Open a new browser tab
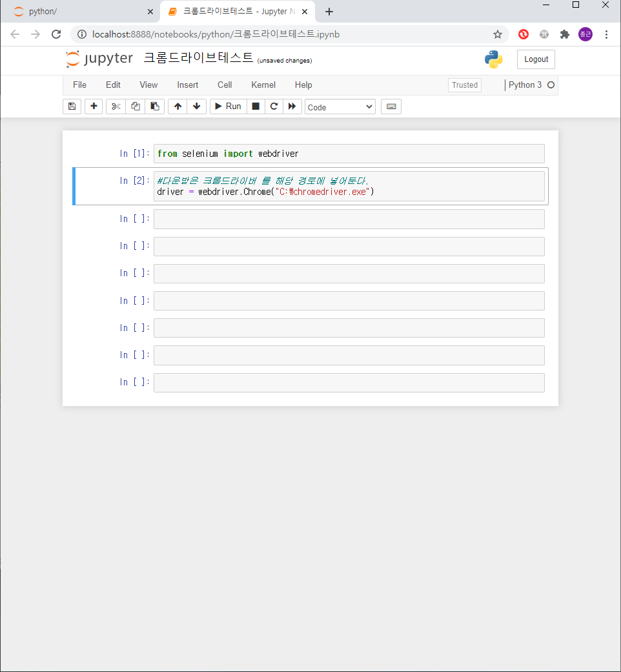The image size is (621, 672). pyautogui.click(x=329, y=12)
